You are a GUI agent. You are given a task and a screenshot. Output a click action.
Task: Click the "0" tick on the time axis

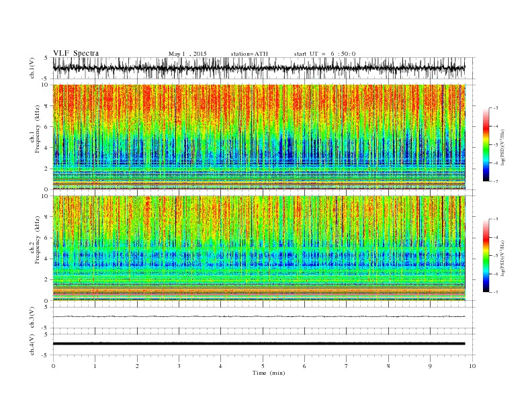(53, 366)
